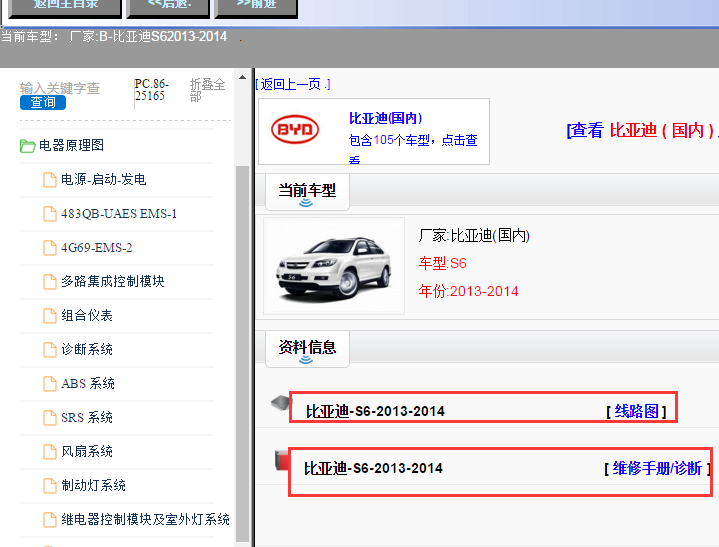Click the BYD logo image

coord(295,129)
